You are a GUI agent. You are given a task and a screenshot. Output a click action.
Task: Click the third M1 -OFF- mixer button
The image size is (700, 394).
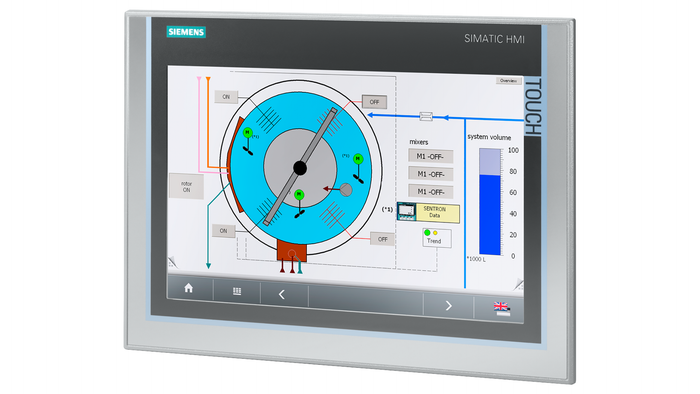(x=430, y=192)
